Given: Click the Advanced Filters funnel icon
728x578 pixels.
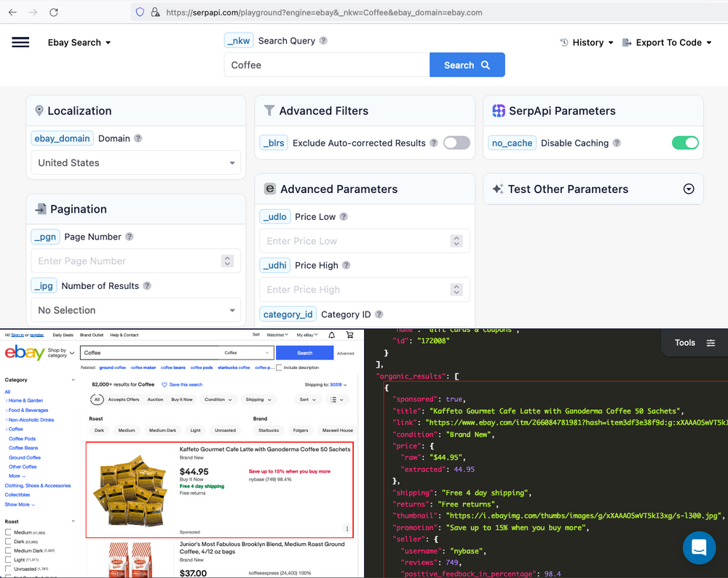Looking at the screenshot, I should [269, 110].
